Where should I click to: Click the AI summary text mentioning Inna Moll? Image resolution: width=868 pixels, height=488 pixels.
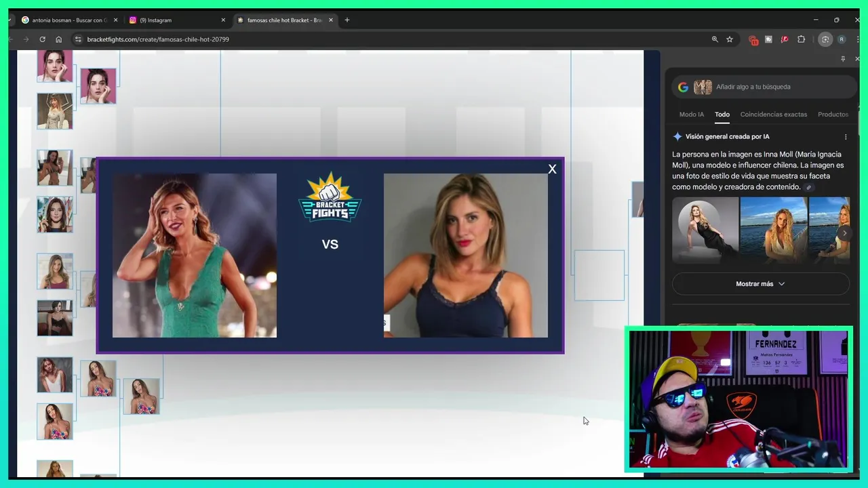[x=758, y=171]
